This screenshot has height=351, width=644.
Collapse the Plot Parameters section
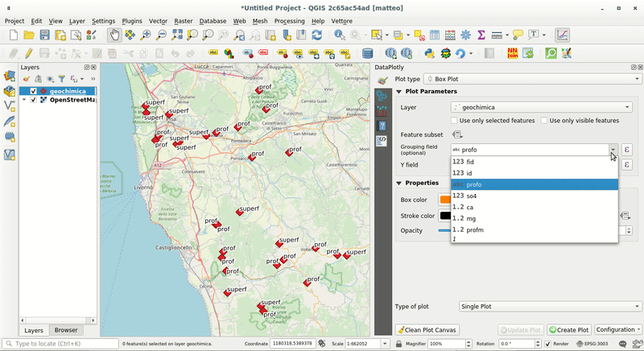coord(399,92)
